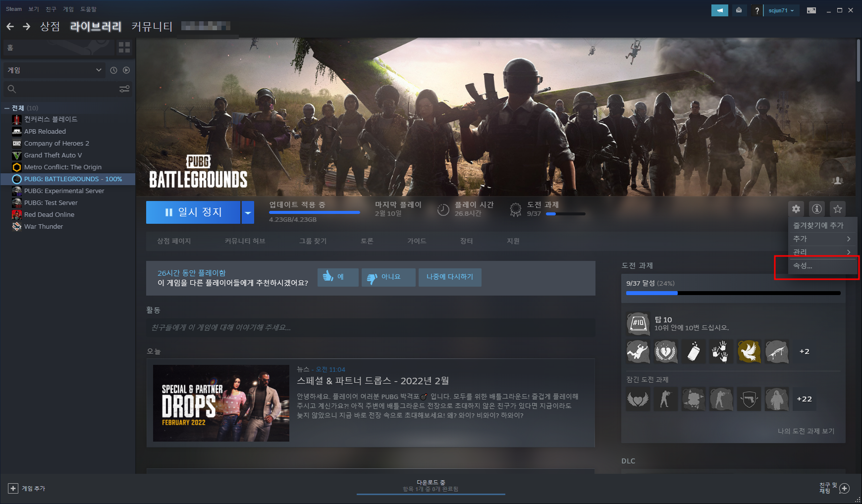Select Grand Theft Auto V in library
Screen dimensions: 862x504
pyautogui.click(x=68, y=155)
